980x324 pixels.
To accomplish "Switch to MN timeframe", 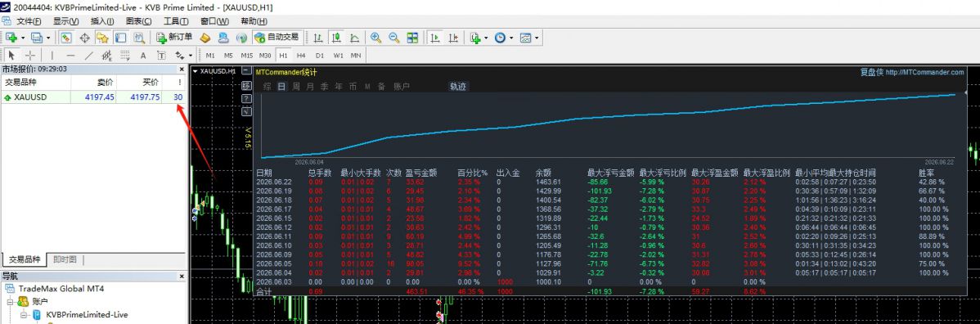I will [x=356, y=56].
